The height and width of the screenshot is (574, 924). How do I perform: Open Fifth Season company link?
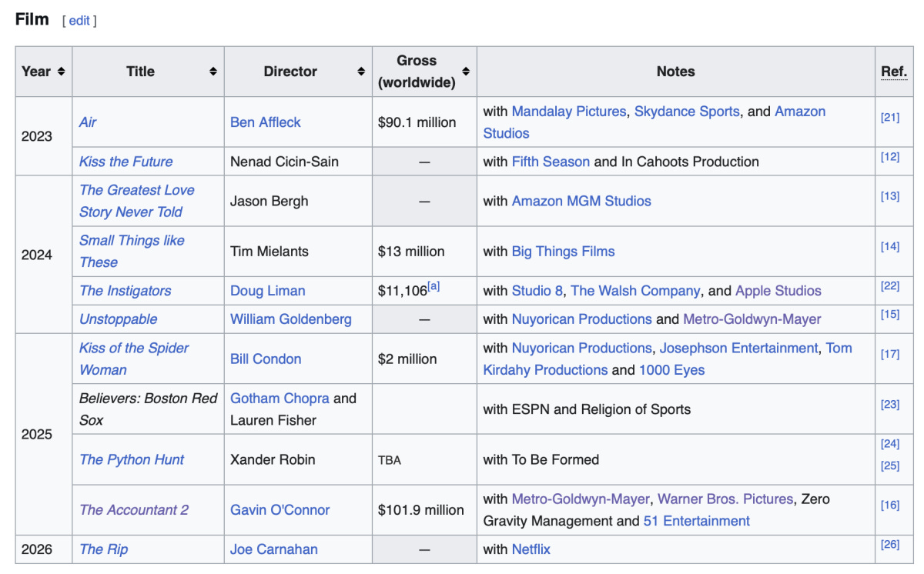point(551,162)
